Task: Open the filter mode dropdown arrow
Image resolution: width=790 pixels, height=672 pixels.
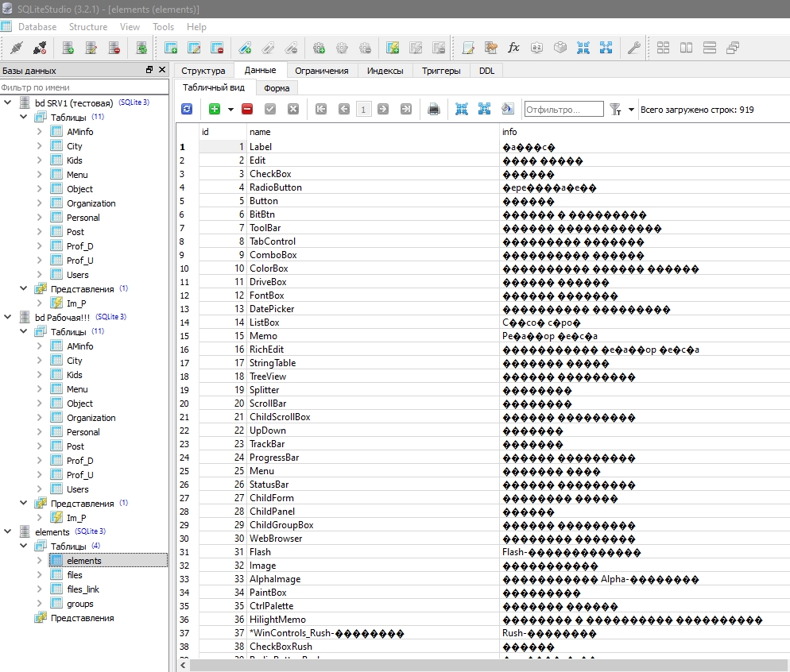Action: pyautogui.click(x=631, y=110)
